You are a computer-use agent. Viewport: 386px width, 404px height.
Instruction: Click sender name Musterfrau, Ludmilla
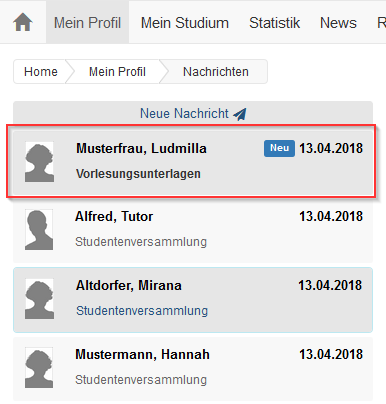coord(141,148)
